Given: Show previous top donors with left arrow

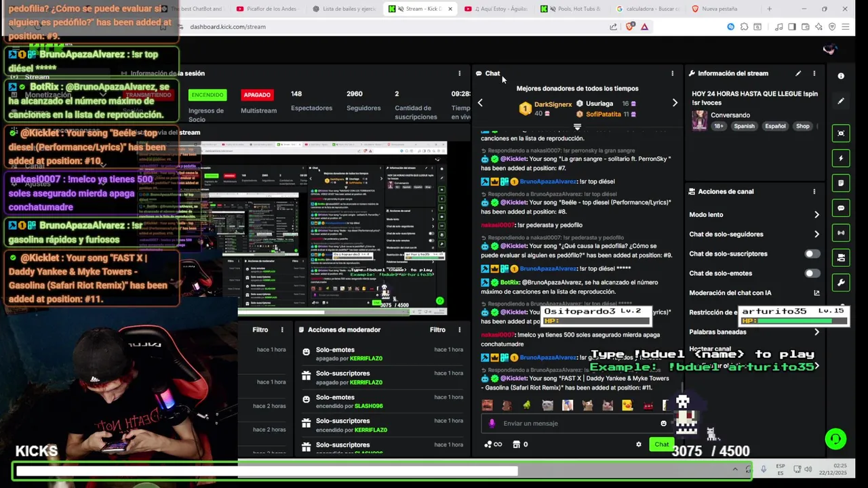Looking at the screenshot, I should point(480,103).
